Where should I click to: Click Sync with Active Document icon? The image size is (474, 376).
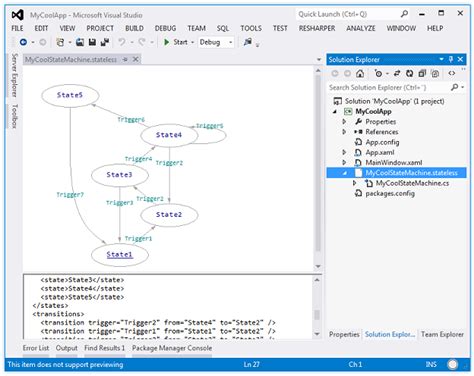[397, 73]
